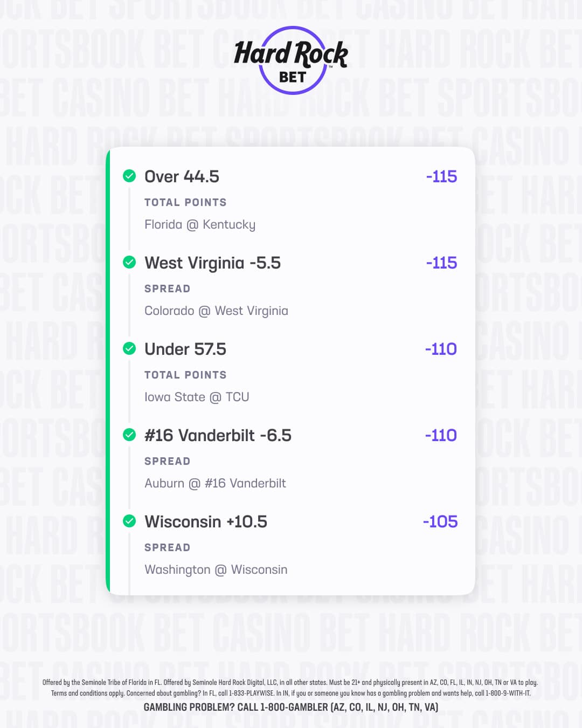The height and width of the screenshot is (728, 582).
Task: Click the green checkmark beside Over 44.5
Action: tap(129, 176)
